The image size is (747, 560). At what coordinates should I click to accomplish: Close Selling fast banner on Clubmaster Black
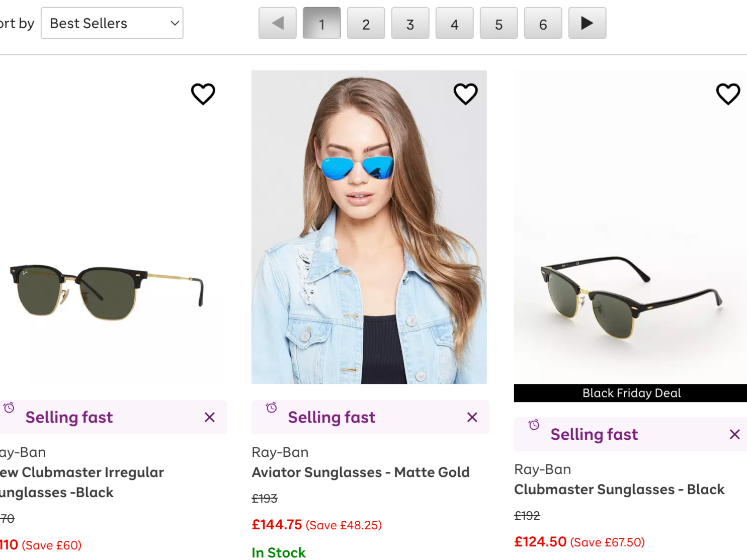[x=735, y=434]
